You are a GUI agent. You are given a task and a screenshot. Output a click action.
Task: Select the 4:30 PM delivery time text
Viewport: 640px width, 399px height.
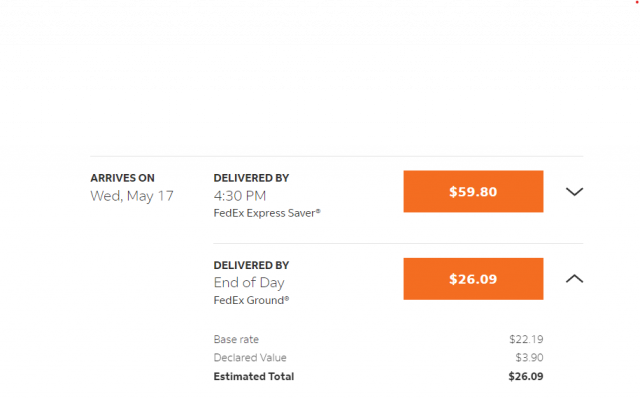pyautogui.click(x=240, y=196)
